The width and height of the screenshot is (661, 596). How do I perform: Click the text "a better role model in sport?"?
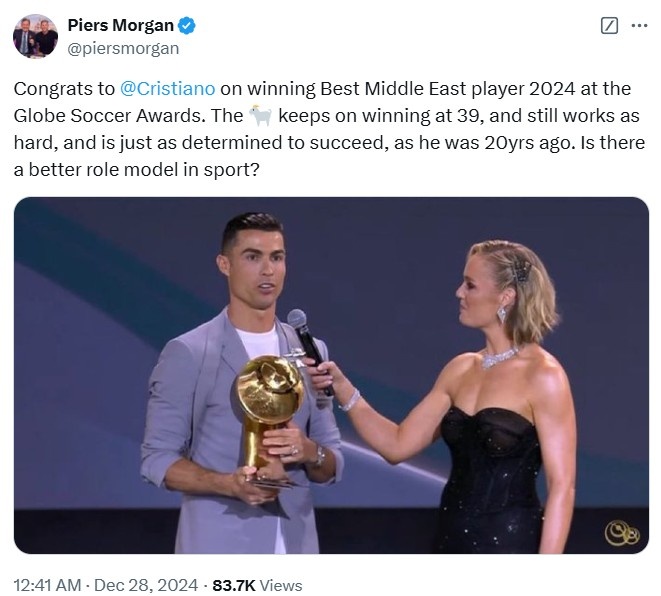pos(137,170)
